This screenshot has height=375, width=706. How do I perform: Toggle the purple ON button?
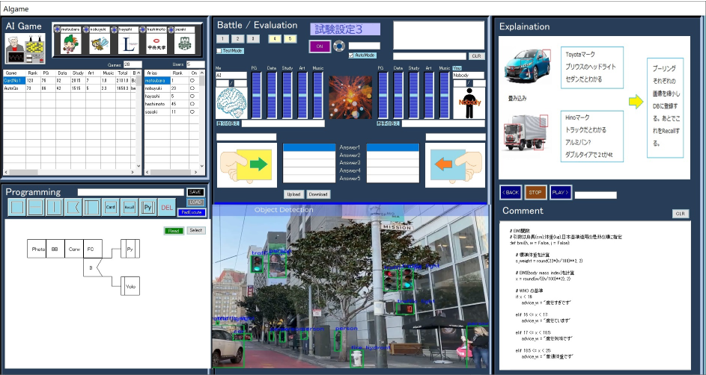coord(320,46)
